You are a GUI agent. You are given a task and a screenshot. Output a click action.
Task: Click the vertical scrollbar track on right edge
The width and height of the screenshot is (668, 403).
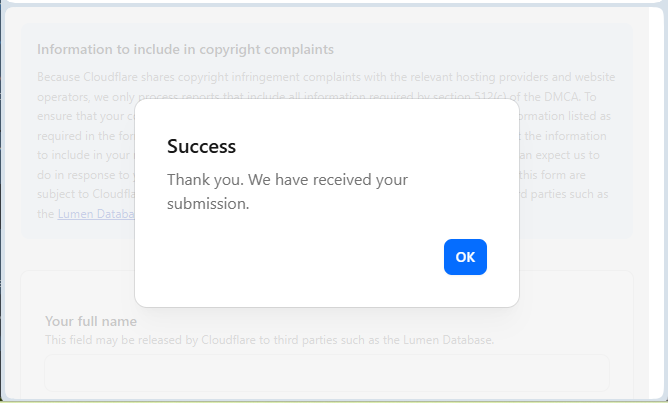(x=656, y=202)
